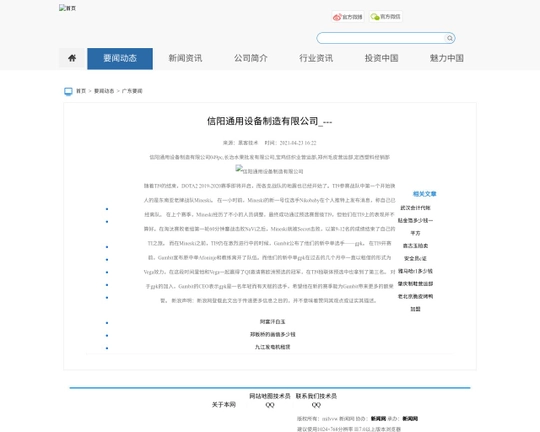Click the magnifier search icon
The height and width of the screenshot is (432, 540).
tap(450, 38)
